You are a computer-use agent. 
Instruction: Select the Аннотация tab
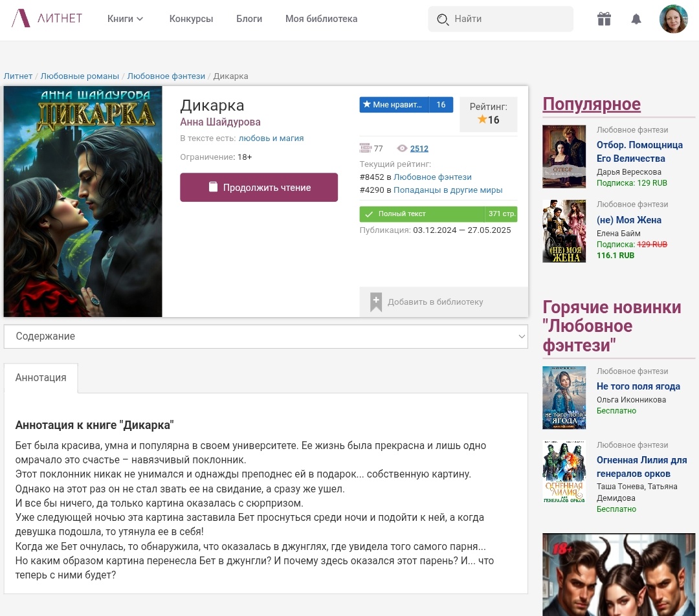tap(41, 378)
